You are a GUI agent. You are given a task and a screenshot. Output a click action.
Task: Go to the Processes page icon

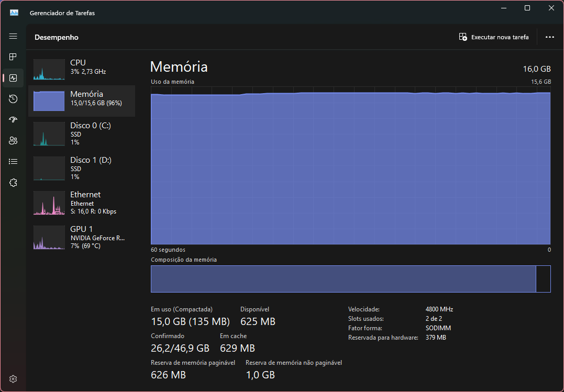coord(13,57)
